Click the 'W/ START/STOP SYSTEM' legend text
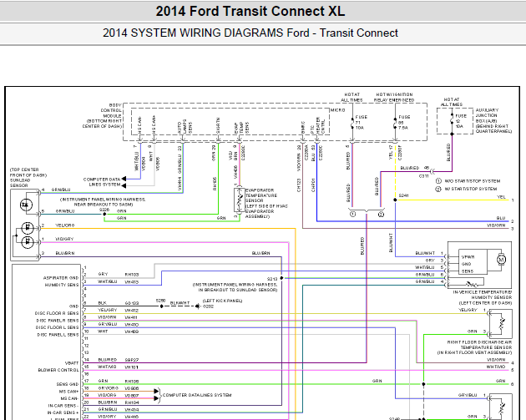The width and height of the screenshot is (526, 420). [x=471, y=189]
